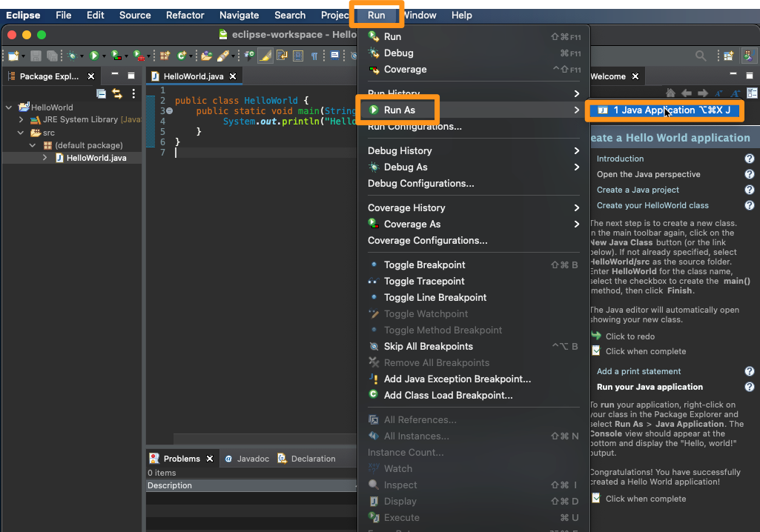Toggle the fold marker on line 3
The image size is (760, 532).
click(170, 111)
